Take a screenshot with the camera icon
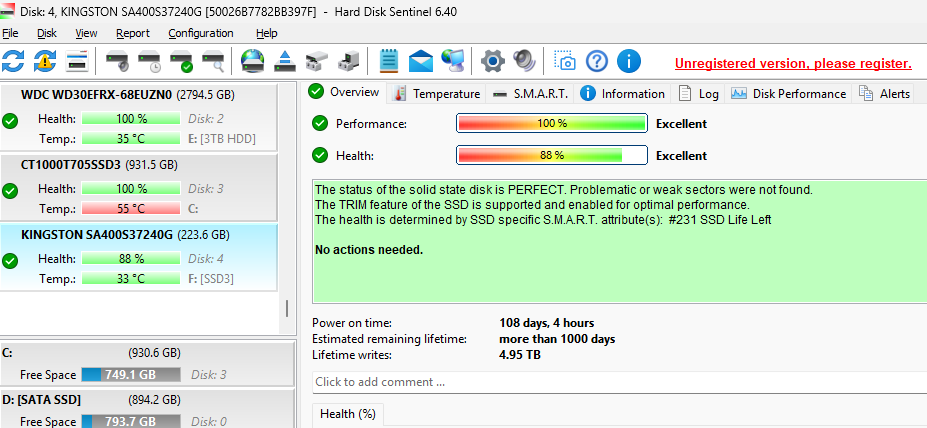927x428 pixels. click(565, 60)
